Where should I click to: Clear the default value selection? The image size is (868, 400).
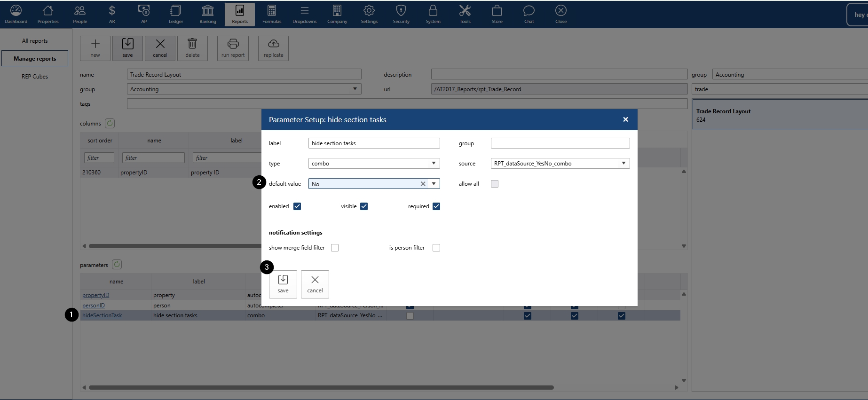click(423, 184)
